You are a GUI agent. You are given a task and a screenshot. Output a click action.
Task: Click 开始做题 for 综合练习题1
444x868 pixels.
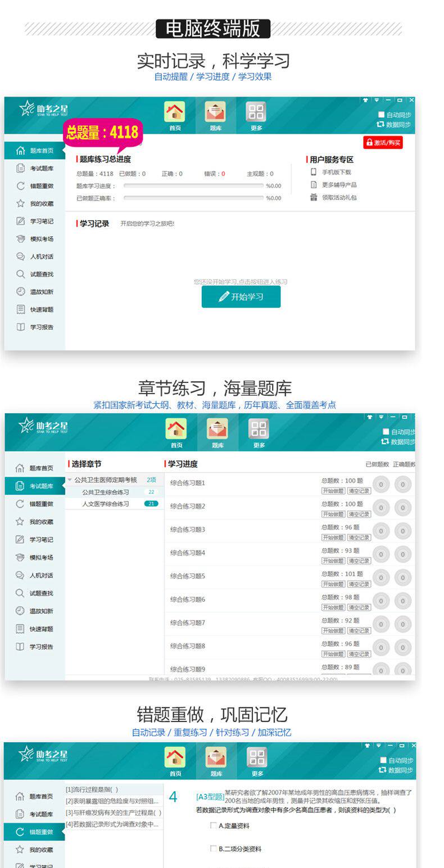point(333,491)
